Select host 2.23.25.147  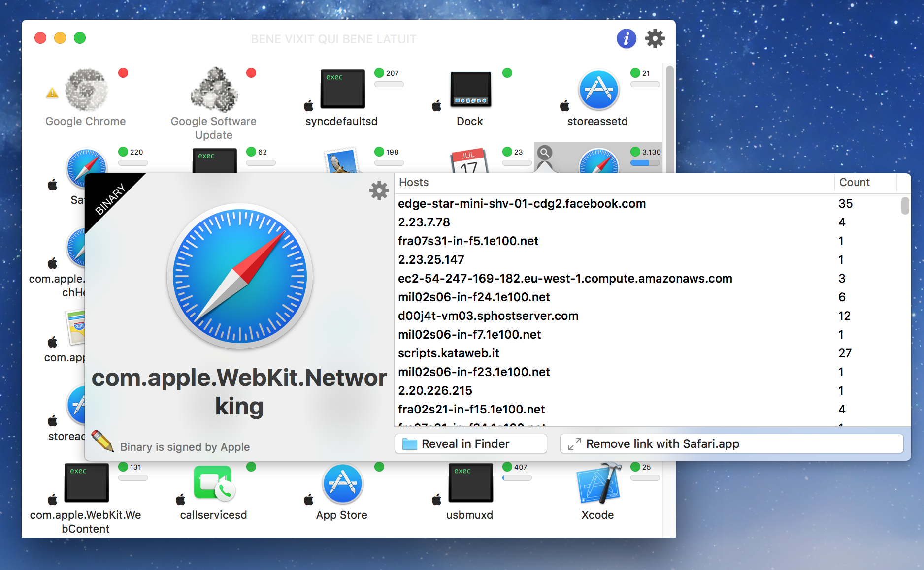pyautogui.click(x=648, y=260)
